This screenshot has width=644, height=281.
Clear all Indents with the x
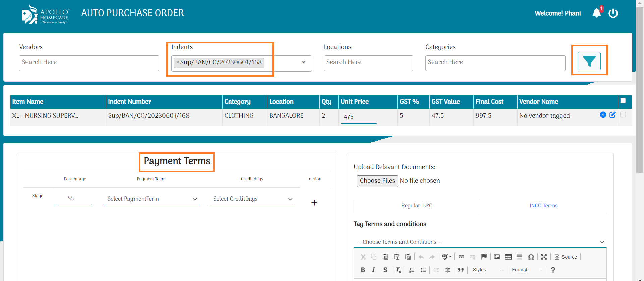303,62
